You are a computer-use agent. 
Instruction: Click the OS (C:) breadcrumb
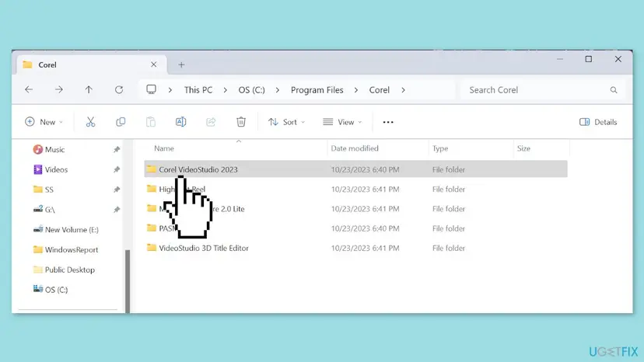coord(251,90)
